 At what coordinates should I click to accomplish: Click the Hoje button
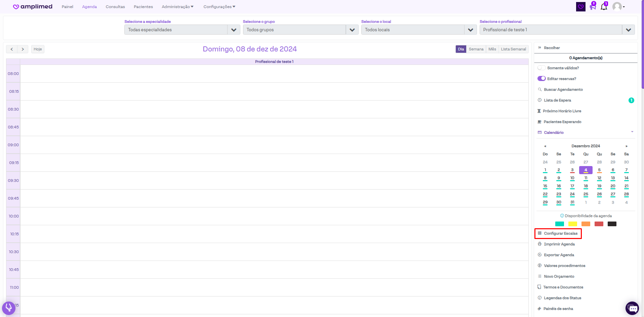pos(38,49)
